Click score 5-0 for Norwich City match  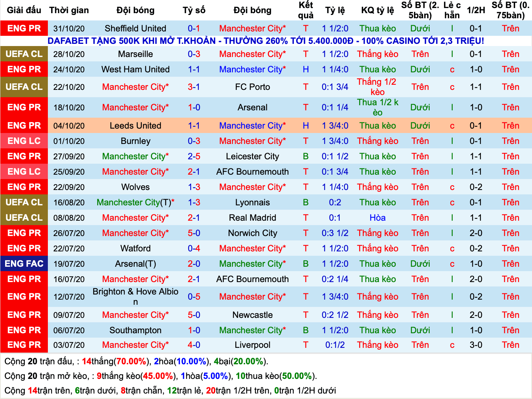tap(194, 233)
